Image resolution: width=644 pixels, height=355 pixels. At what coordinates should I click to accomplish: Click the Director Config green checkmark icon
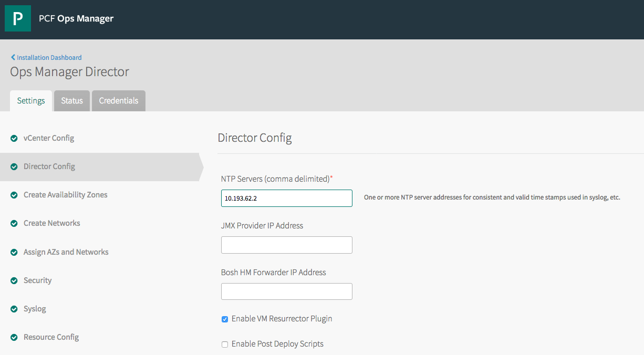tap(14, 166)
